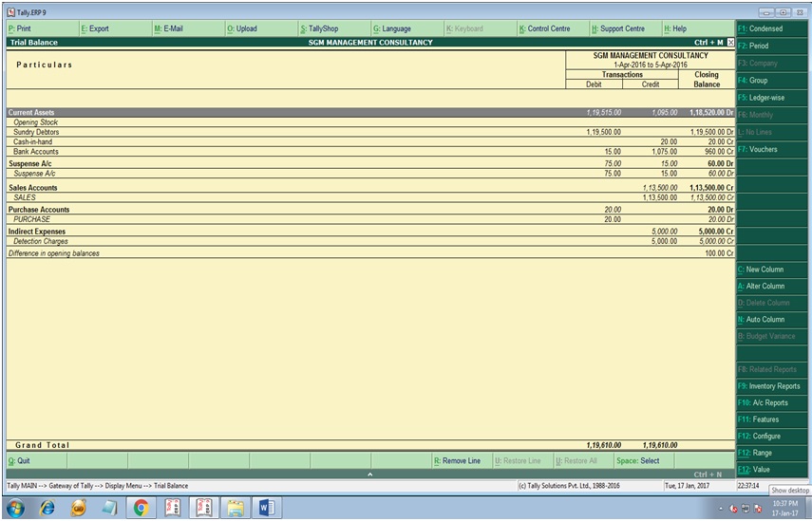Click the Credit column header
The height and width of the screenshot is (521, 812).
[651, 84]
